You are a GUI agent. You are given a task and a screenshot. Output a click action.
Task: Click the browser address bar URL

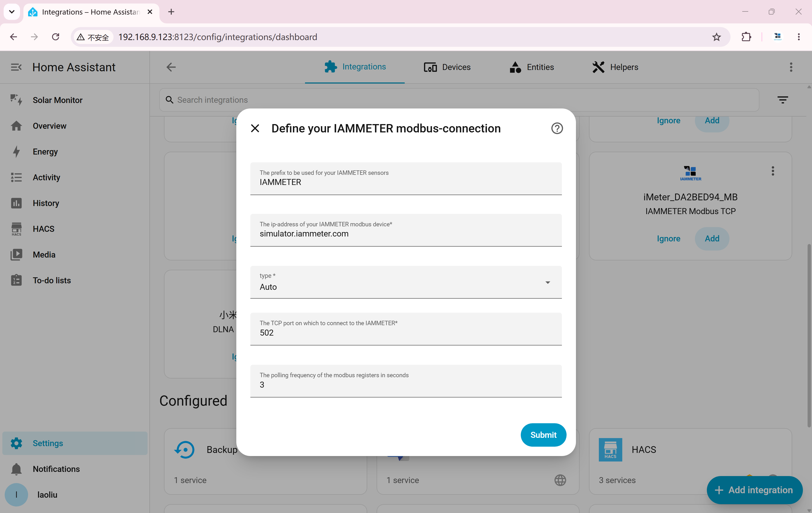(x=218, y=37)
